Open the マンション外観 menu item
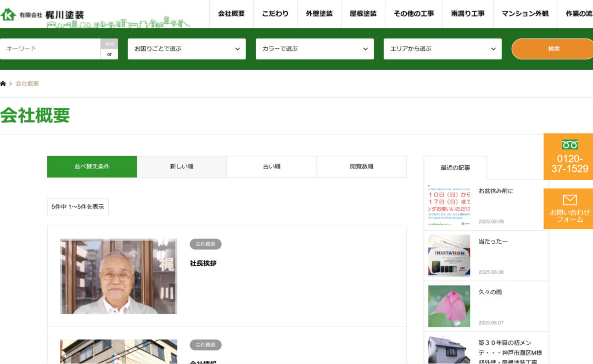This screenshot has height=364, width=593. click(525, 14)
